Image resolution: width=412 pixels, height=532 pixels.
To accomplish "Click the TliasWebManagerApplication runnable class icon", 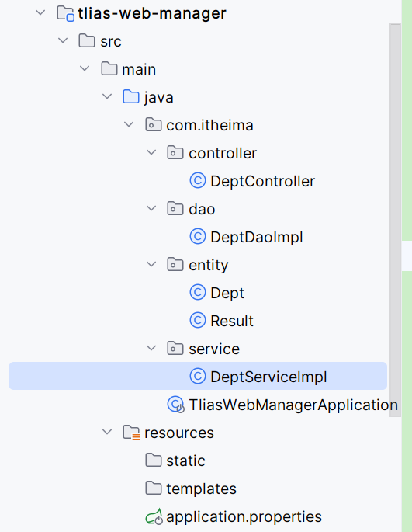I will click(x=176, y=405).
